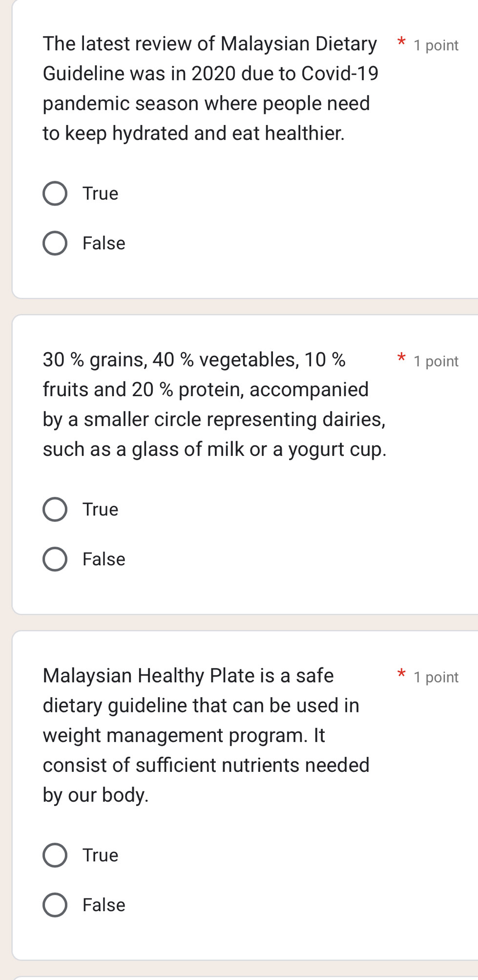Image resolution: width=478 pixels, height=980 pixels.
Task: Click the 30% grains, 40% vegetables question text
Action: (x=214, y=405)
